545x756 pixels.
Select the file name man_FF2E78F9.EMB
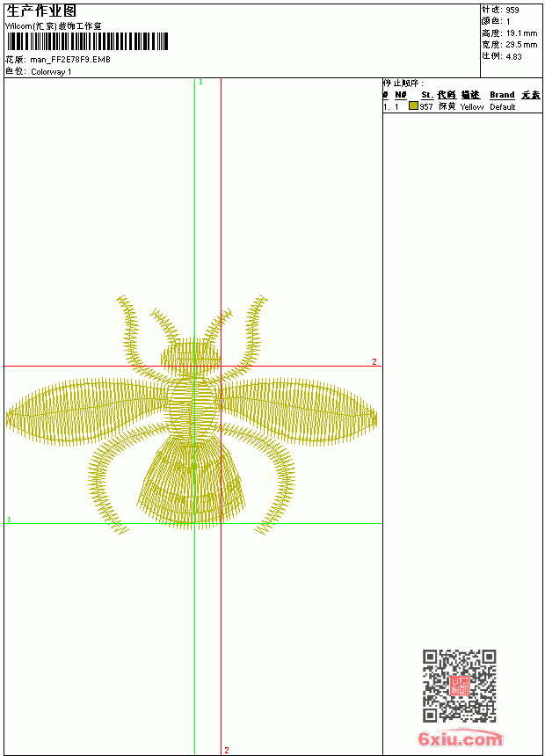pos(70,59)
